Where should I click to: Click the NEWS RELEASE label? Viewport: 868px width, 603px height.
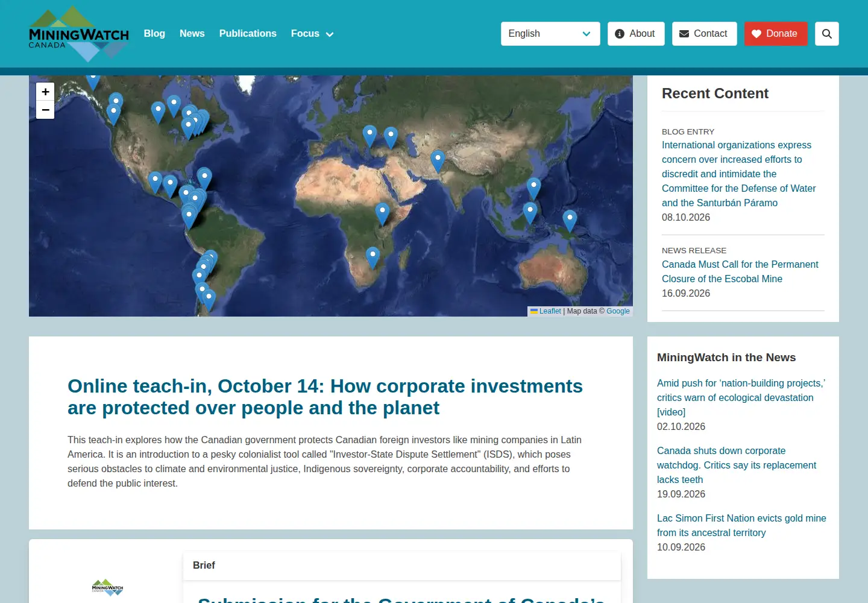(x=694, y=250)
